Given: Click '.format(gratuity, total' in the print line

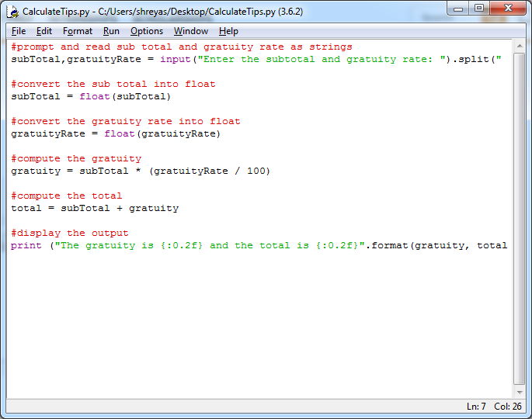Looking at the screenshot, I should coord(436,245).
